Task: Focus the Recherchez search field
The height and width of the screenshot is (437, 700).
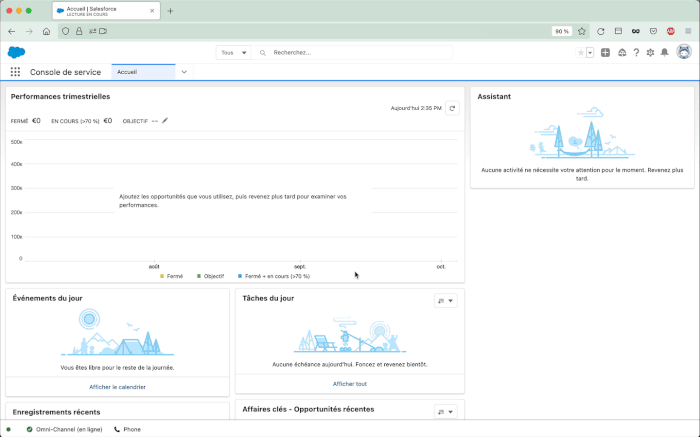Action: [x=352, y=53]
